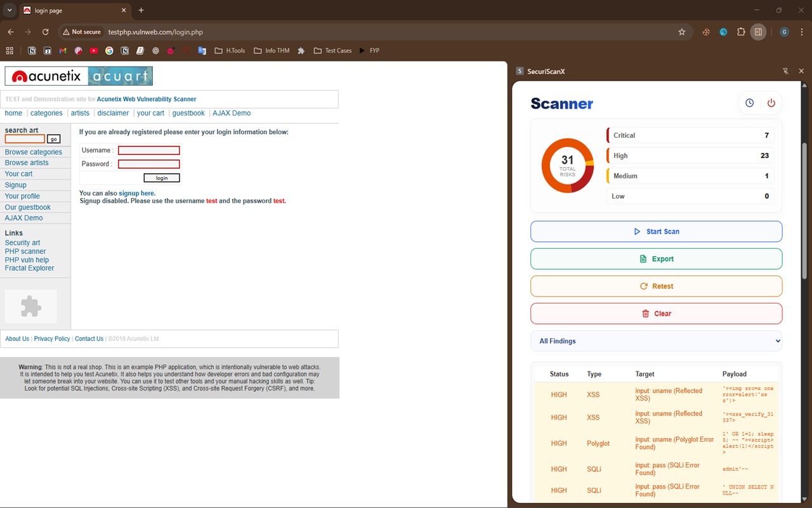Open the apps grid in bookmarks bar
This screenshot has width=812, height=508.
click(x=10, y=51)
